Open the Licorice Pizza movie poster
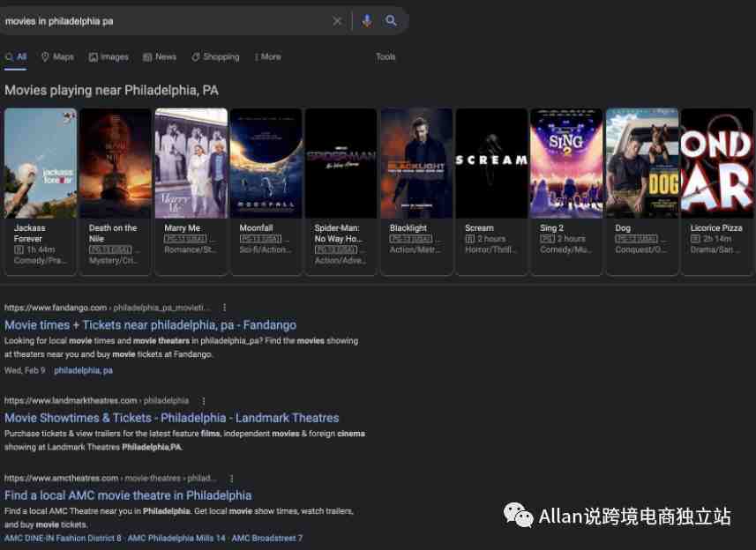Image resolution: width=756 pixels, height=550 pixels. [717, 163]
